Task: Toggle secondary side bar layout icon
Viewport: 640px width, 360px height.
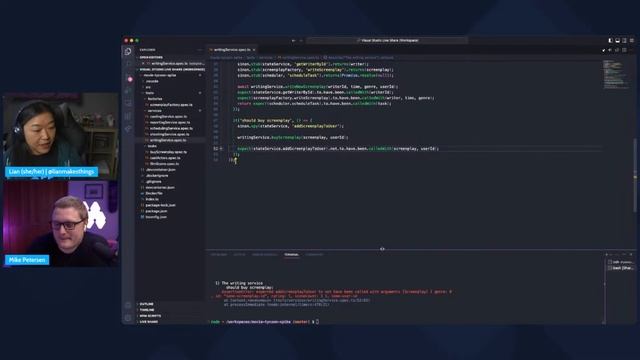Action: click(624, 40)
